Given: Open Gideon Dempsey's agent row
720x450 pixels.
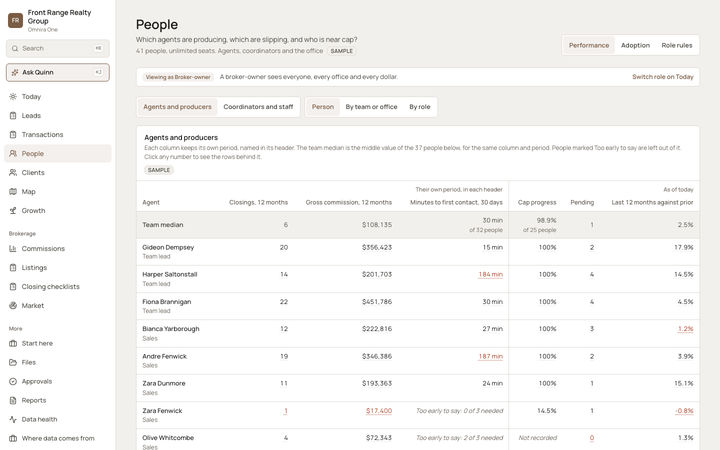Looking at the screenshot, I should click(x=418, y=252).
